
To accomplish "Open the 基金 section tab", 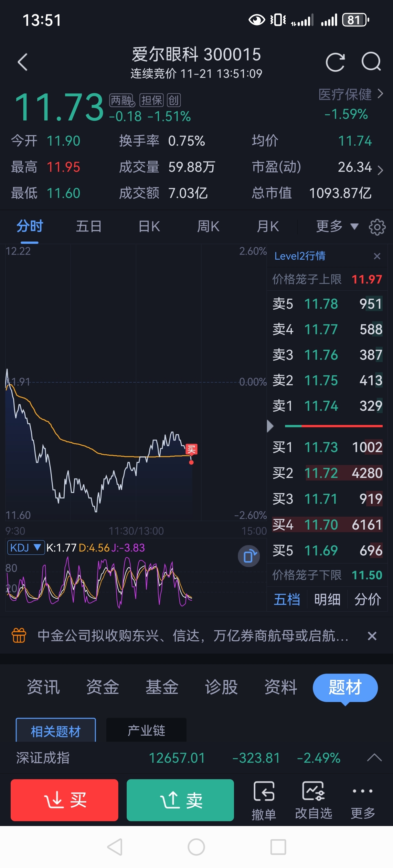I will 162,687.
